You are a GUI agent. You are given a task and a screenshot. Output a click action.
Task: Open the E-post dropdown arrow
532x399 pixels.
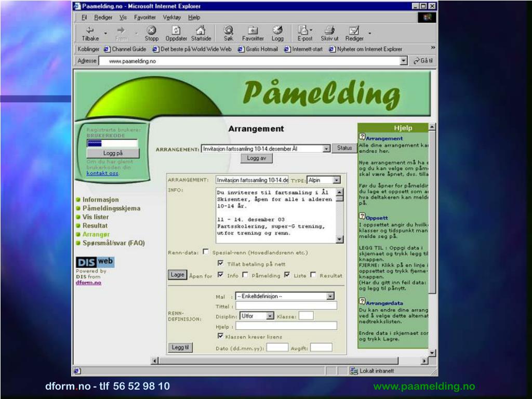[311, 30]
